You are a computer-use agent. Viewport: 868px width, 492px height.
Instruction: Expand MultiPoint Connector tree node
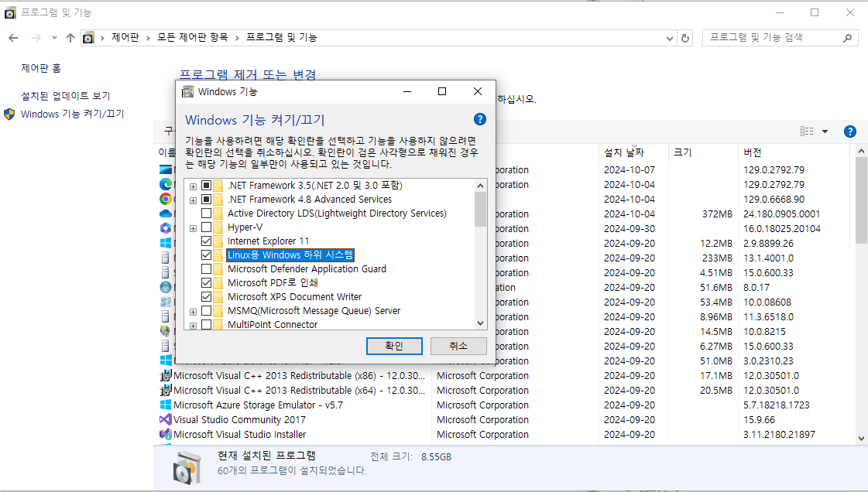pyautogui.click(x=194, y=326)
